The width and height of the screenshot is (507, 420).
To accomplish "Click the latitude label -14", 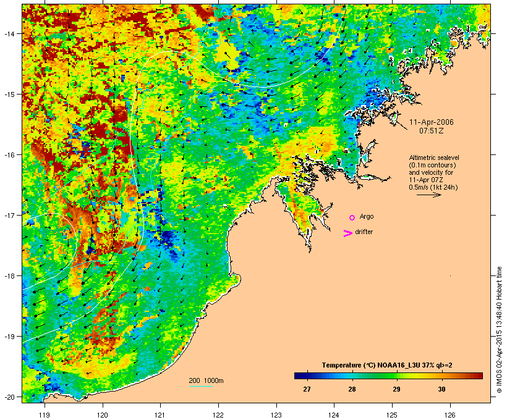I will pyautogui.click(x=9, y=33).
